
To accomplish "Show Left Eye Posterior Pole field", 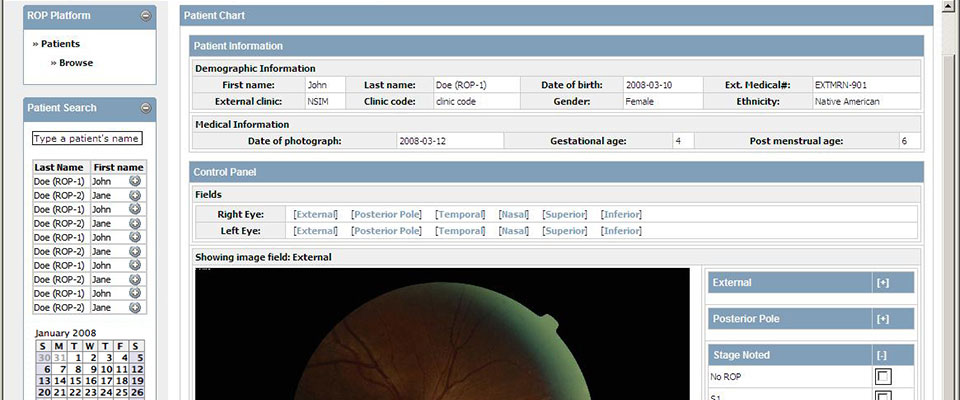I will (386, 231).
